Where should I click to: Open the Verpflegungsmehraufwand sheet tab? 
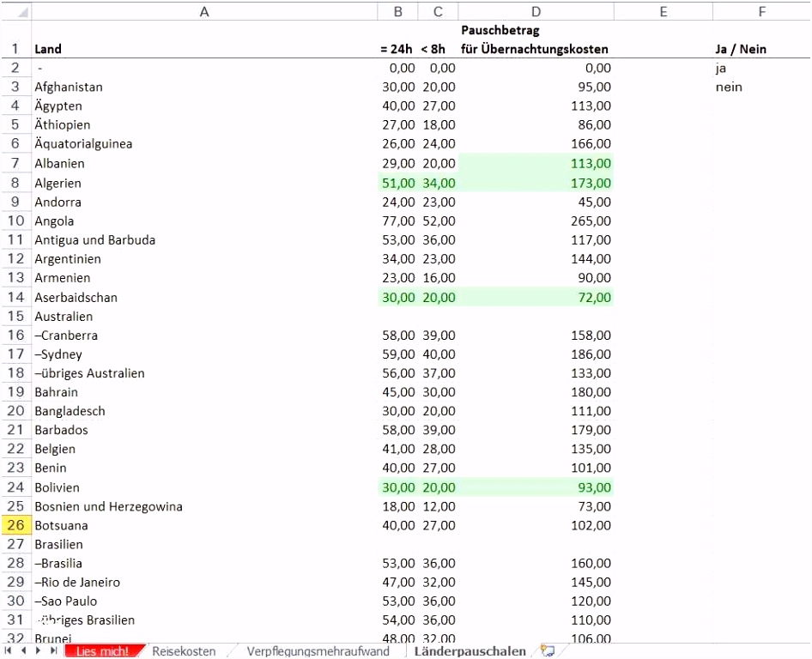318,651
